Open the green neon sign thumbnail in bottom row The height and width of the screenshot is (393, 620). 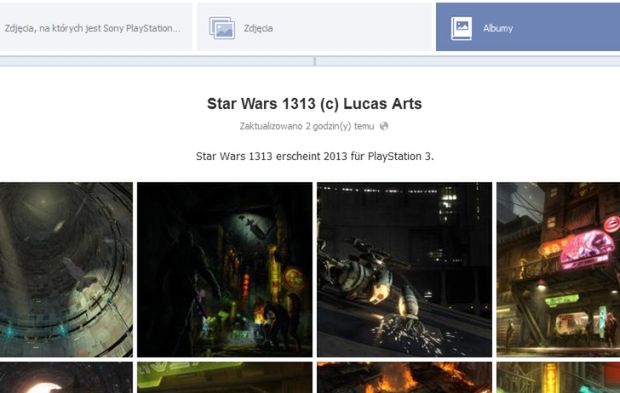pos(225,378)
